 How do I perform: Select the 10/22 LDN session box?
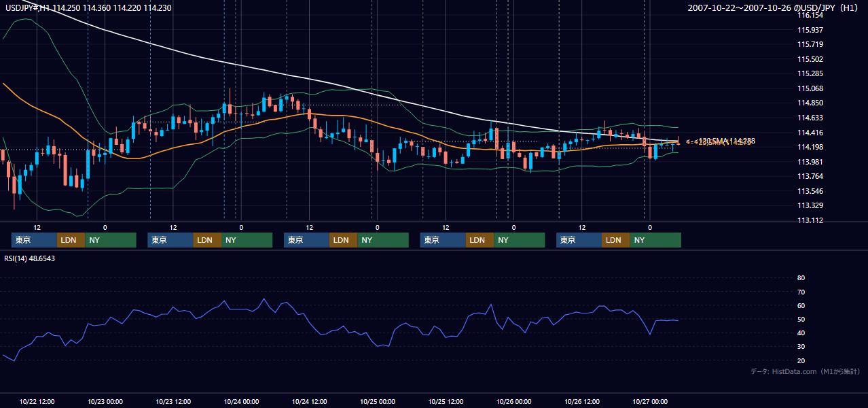pyautogui.click(x=71, y=240)
